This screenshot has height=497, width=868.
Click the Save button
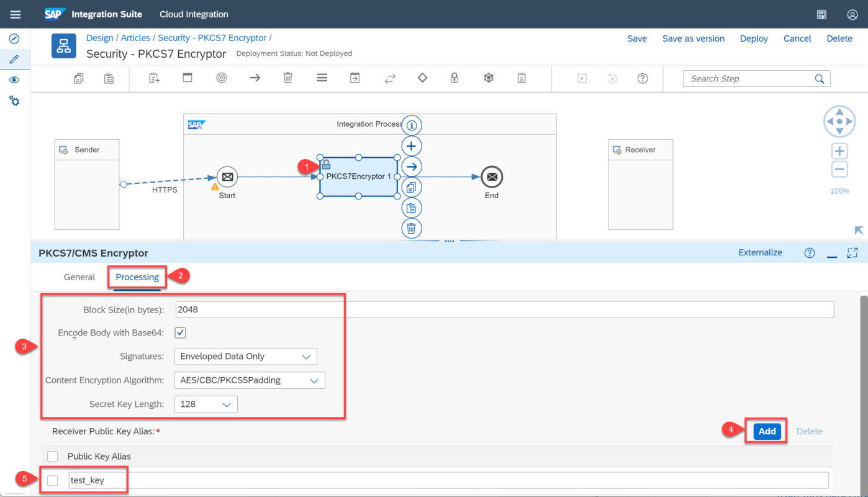[x=637, y=39]
